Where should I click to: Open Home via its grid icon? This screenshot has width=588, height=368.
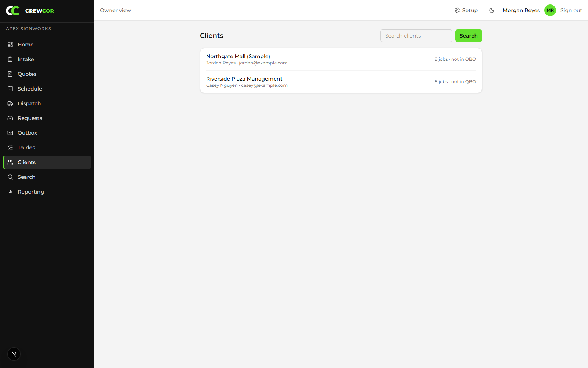click(10, 45)
